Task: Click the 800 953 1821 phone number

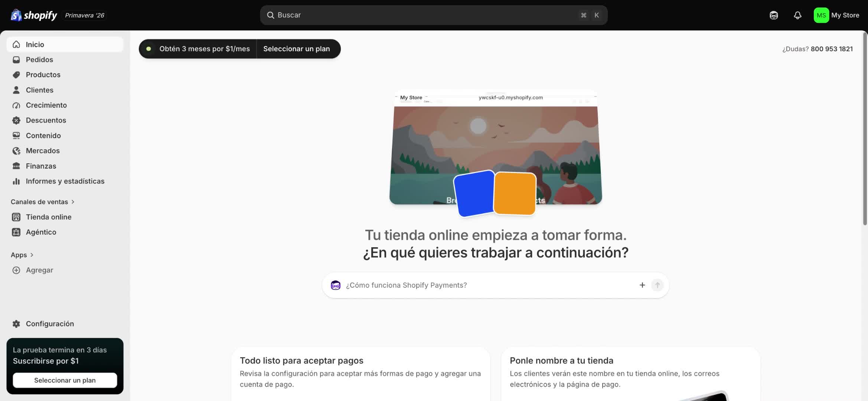Action: [832, 49]
